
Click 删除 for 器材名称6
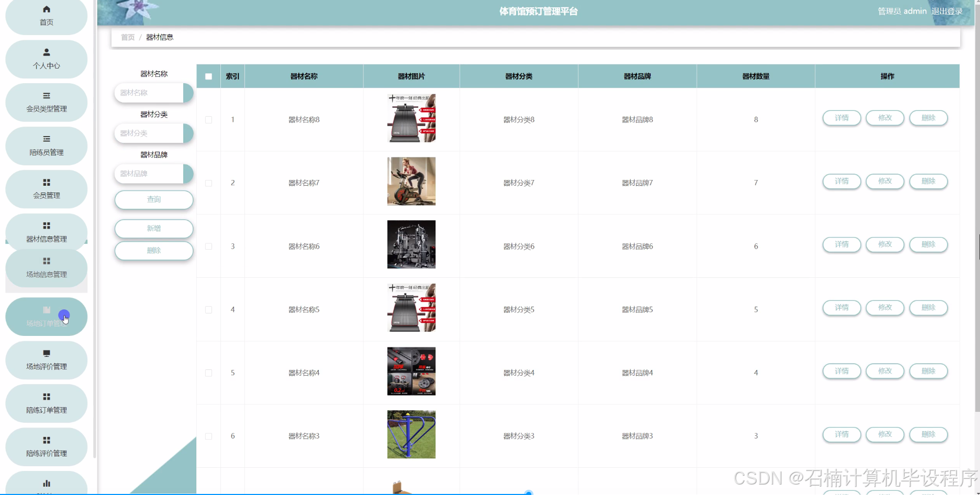pyautogui.click(x=929, y=245)
